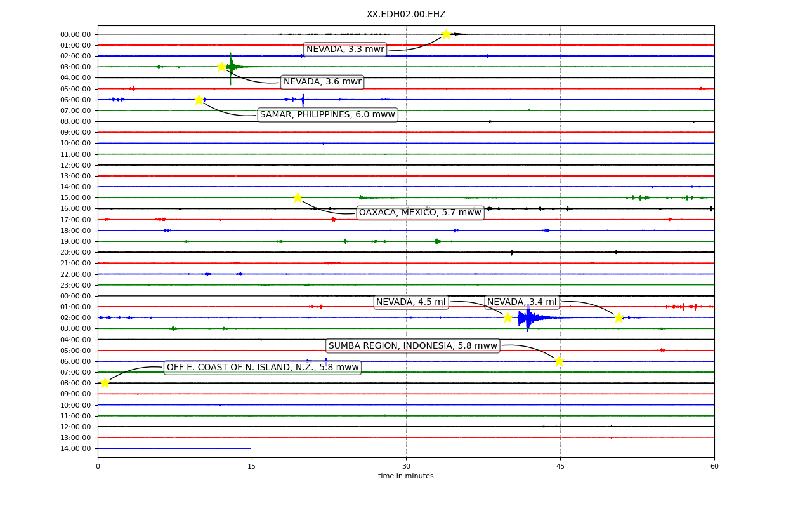Viewport: 812px width, 508px height.
Task: Click the 30 tick on the time axis
Action: coord(406,467)
